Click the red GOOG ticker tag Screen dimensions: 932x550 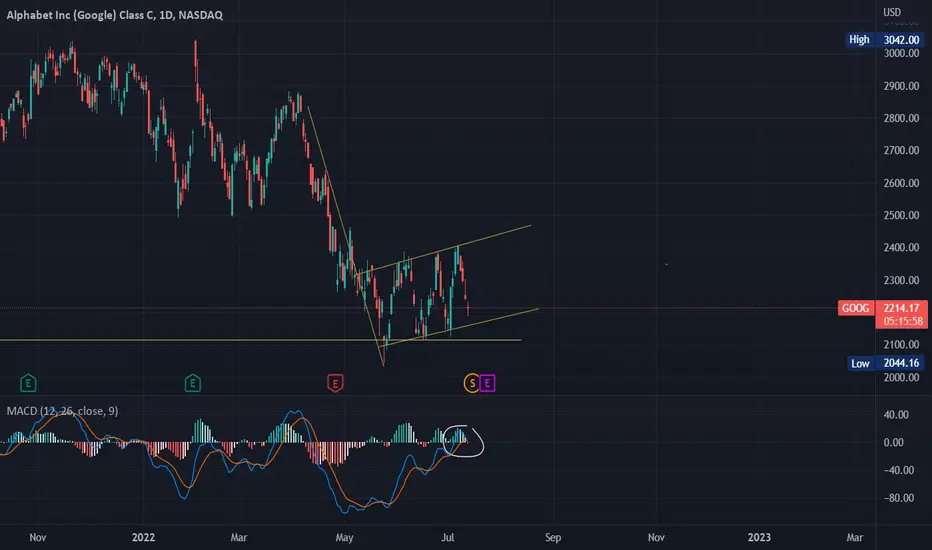(x=855, y=308)
